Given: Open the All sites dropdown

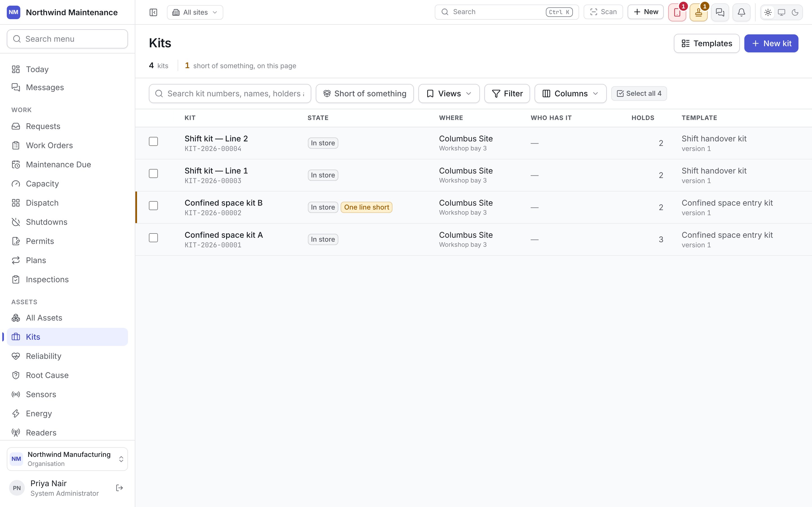Looking at the screenshot, I should [195, 12].
